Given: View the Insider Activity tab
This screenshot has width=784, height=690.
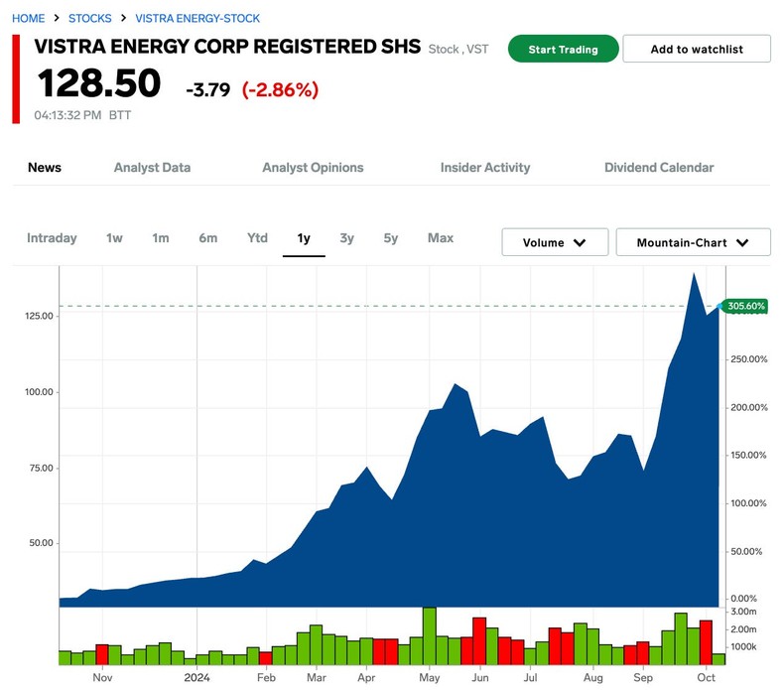Looking at the screenshot, I should point(485,168).
